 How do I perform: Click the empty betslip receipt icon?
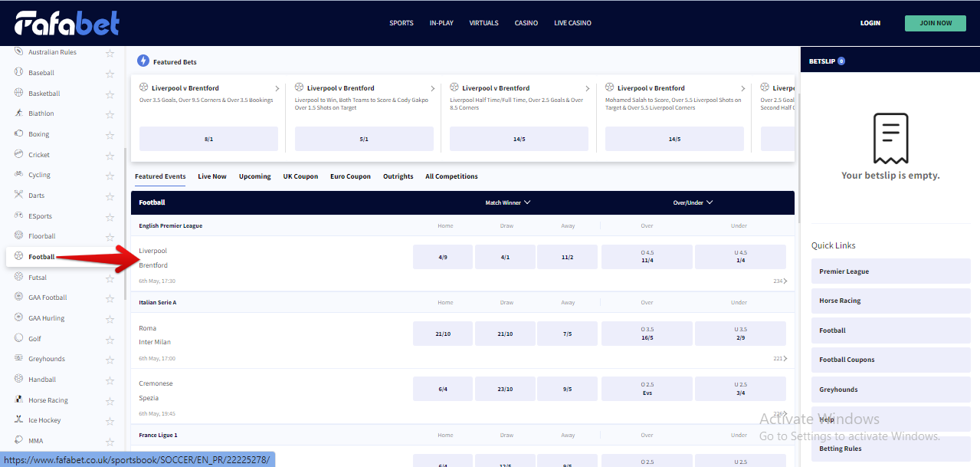[890, 138]
